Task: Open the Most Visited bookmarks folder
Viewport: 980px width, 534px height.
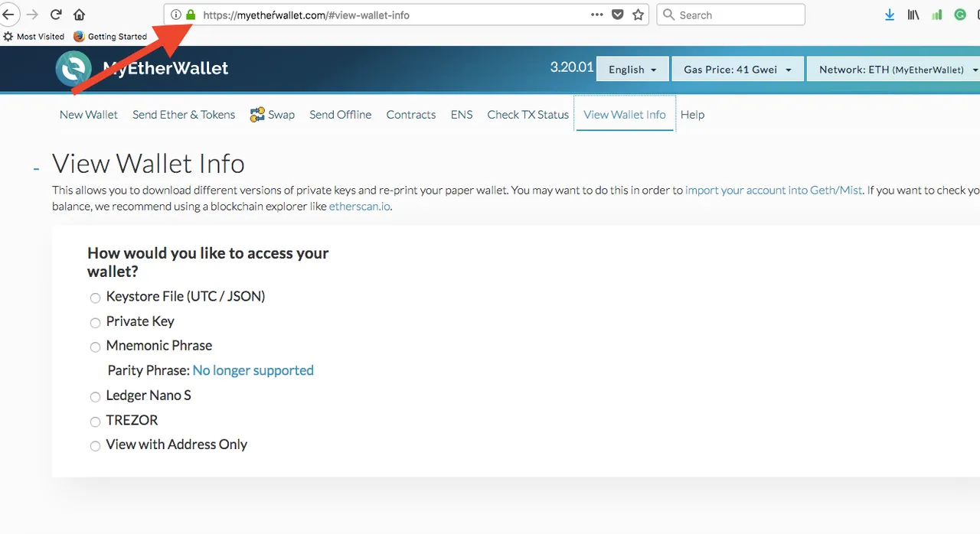Action: coord(34,36)
